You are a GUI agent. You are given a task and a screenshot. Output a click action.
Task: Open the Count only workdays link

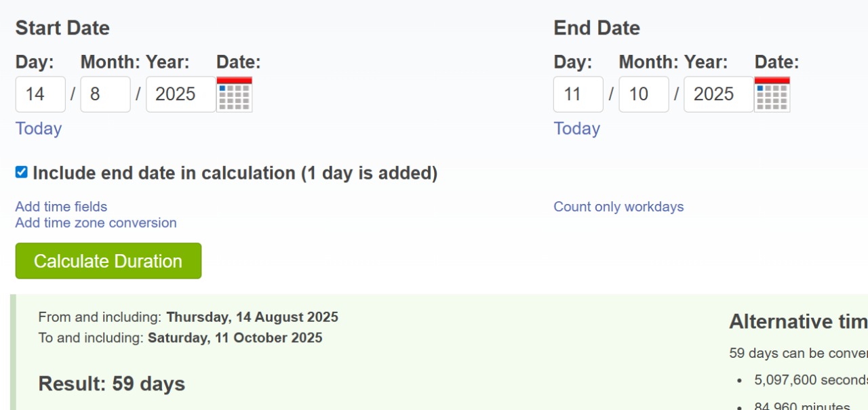point(618,207)
